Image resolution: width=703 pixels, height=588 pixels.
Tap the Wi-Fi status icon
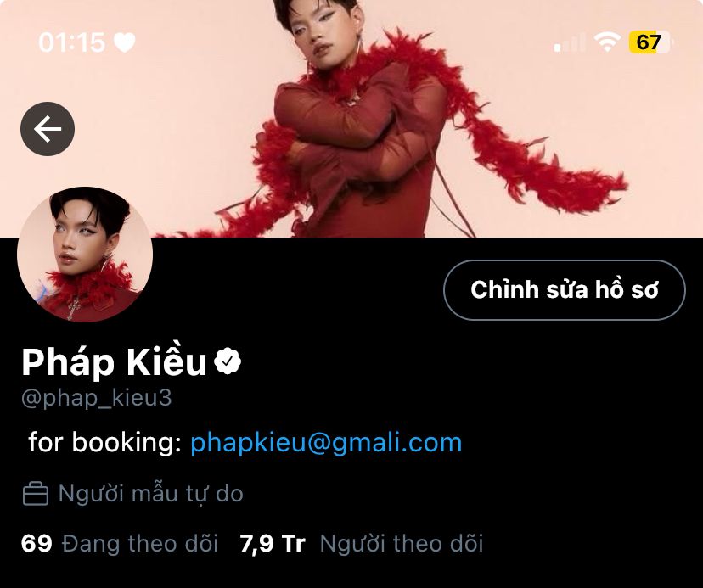point(607,42)
